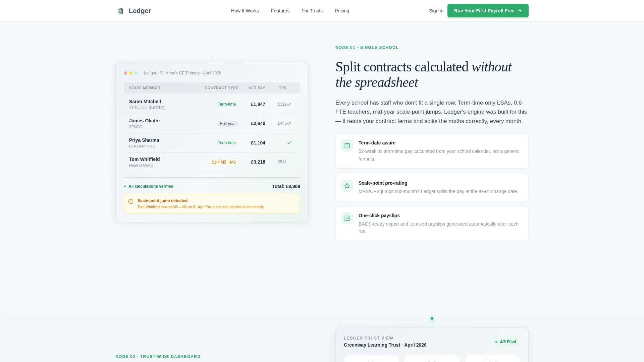Click the Ledger building logo icon

tap(121, 11)
